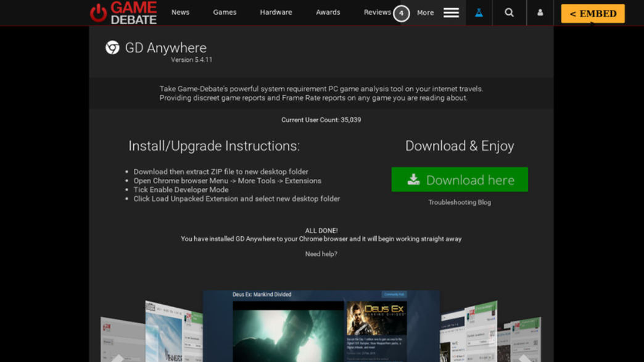The width and height of the screenshot is (644, 362).
Task: Click the Install/Upgrade Instructions heading
Action: (214, 146)
